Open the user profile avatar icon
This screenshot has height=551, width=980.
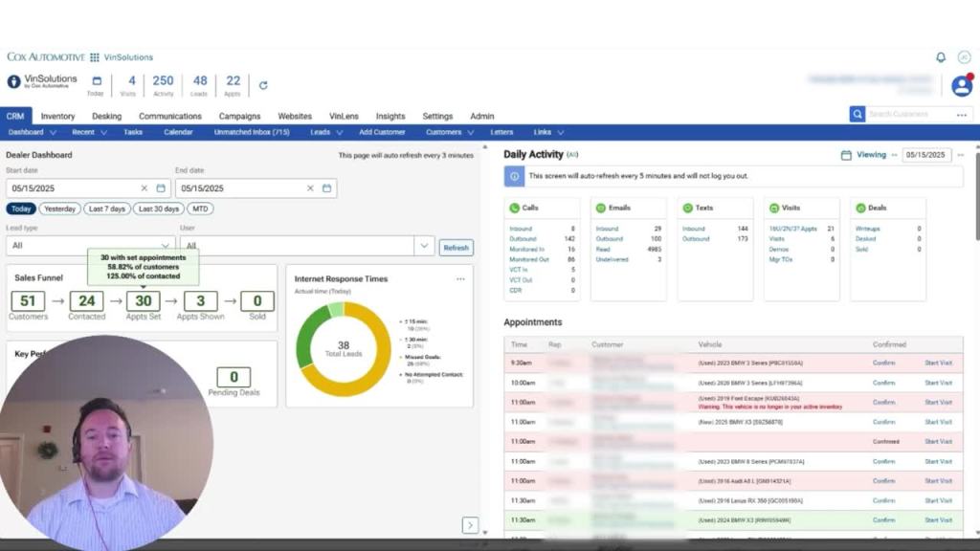click(x=962, y=85)
